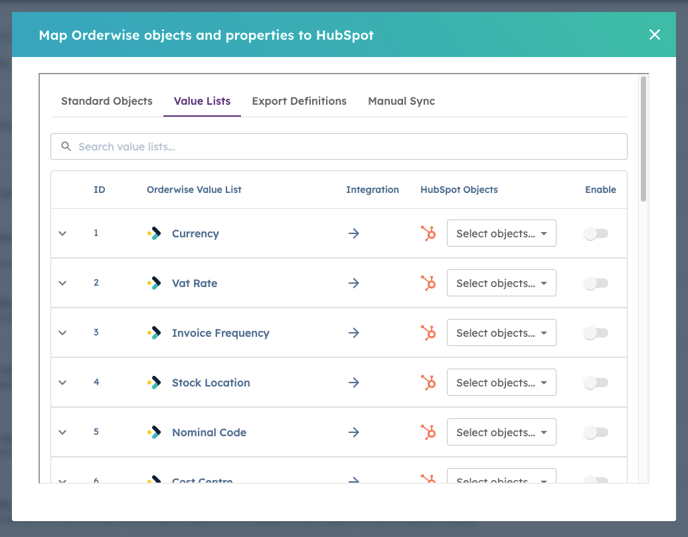This screenshot has height=537, width=688.
Task: Enable the Currency value list toggle
Action: point(596,233)
